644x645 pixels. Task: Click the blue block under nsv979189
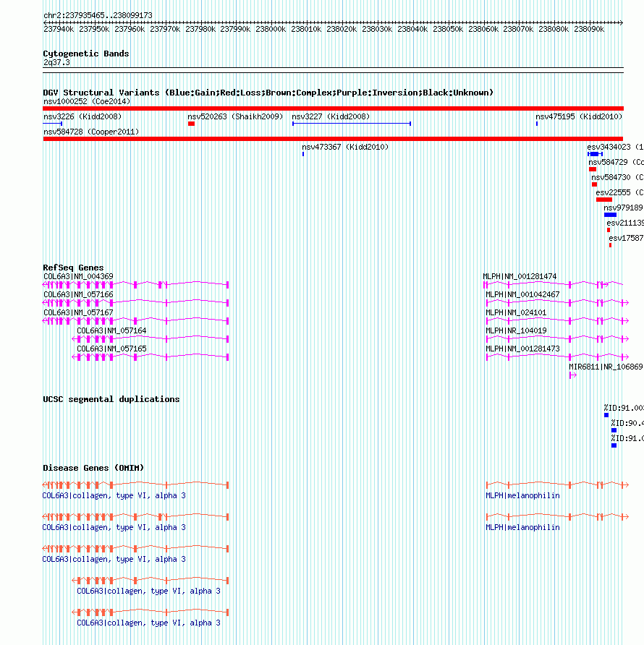[610, 215]
